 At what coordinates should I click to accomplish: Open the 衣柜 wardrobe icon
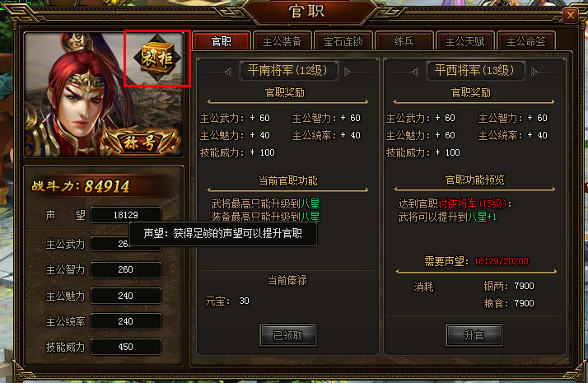[157, 58]
